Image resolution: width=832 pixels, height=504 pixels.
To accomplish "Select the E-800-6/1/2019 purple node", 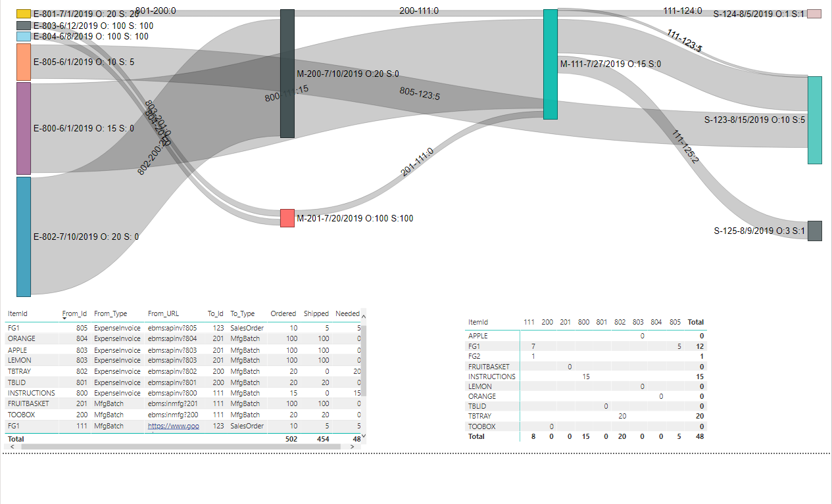I will point(24,128).
